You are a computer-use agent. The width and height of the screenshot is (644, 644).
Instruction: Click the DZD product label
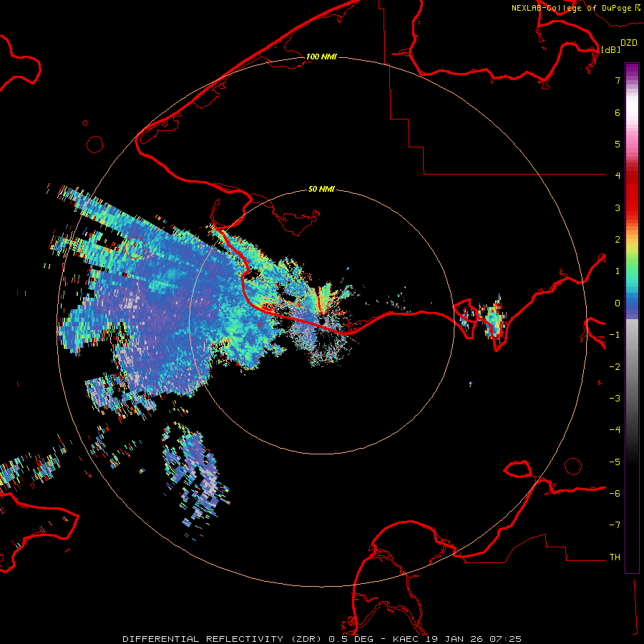(x=629, y=43)
